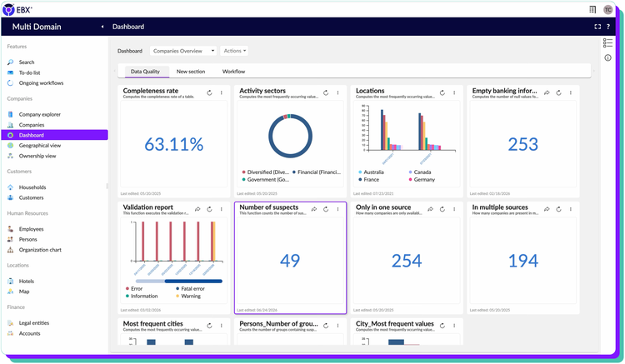The height and width of the screenshot is (364, 625).
Task: Open the list view icon on right panel
Action: (x=607, y=43)
